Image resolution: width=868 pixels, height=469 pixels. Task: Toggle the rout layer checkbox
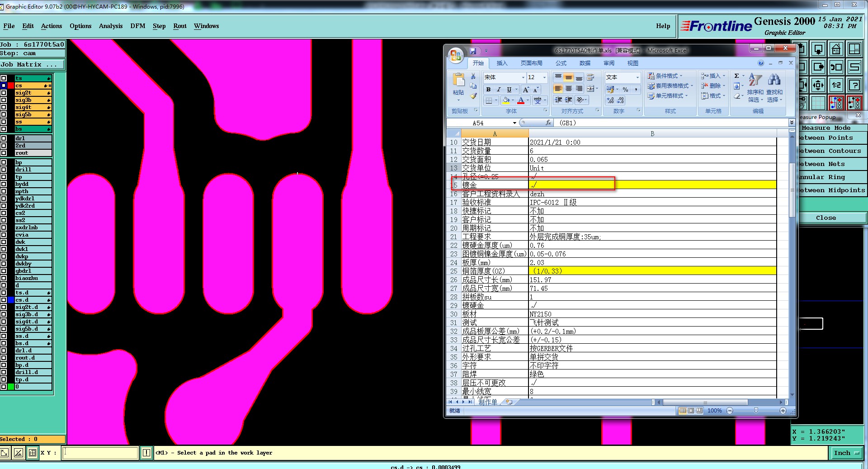coord(4,153)
